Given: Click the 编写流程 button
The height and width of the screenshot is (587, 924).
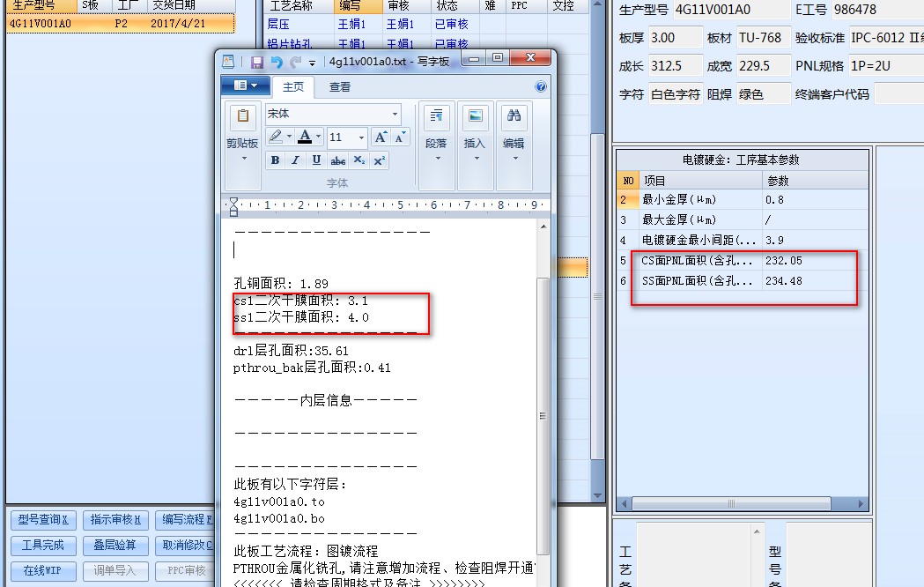Looking at the screenshot, I should click(185, 520).
